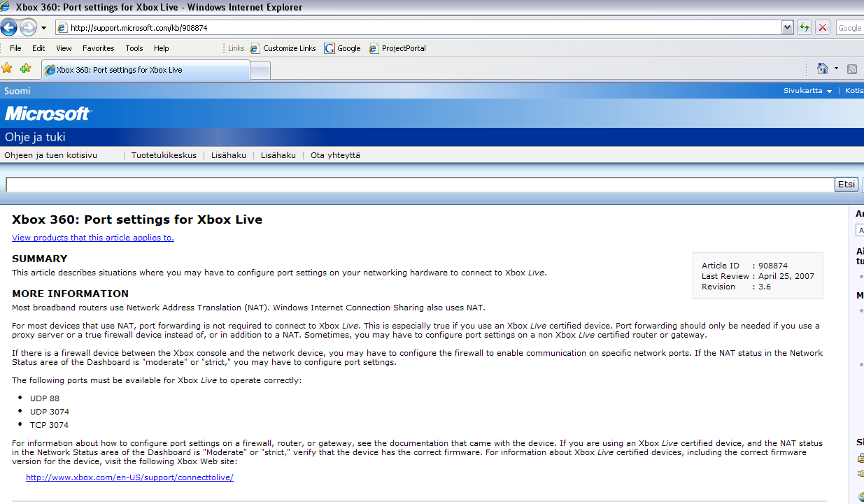Click the page icon in address bar
Viewport: 864px width, 504px height.
coord(62,28)
